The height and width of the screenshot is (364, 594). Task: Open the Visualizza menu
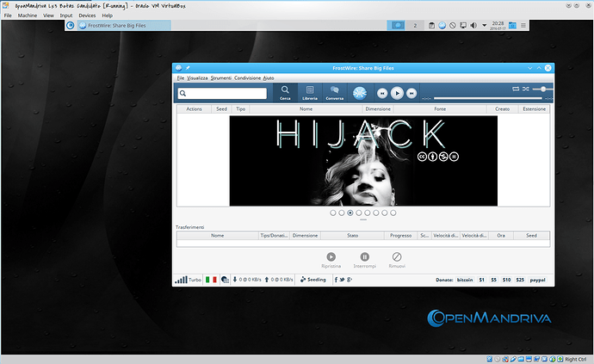[x=197, y=78]
